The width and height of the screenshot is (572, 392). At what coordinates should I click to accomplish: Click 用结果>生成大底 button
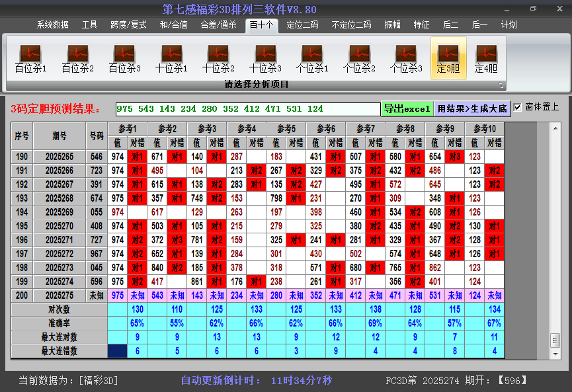472,108
